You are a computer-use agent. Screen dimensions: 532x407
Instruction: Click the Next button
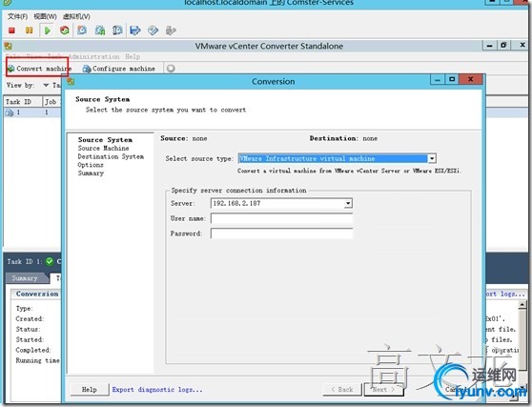pyautogui.click(x=383, y=389)
